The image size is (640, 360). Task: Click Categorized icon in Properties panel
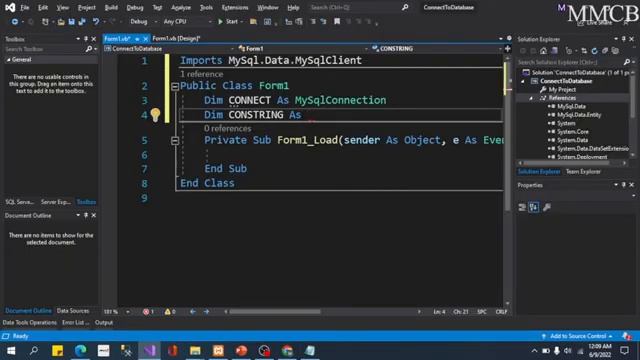tap(522, 207)
